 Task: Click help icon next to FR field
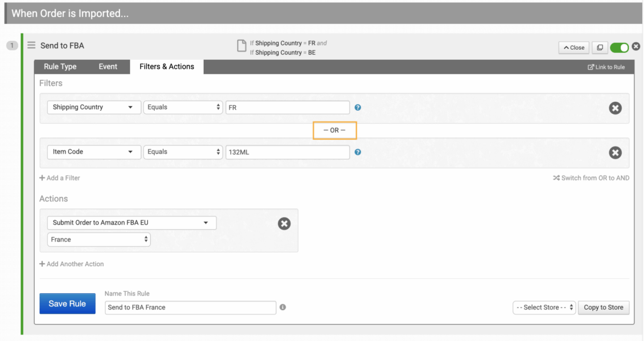point(358,108)
